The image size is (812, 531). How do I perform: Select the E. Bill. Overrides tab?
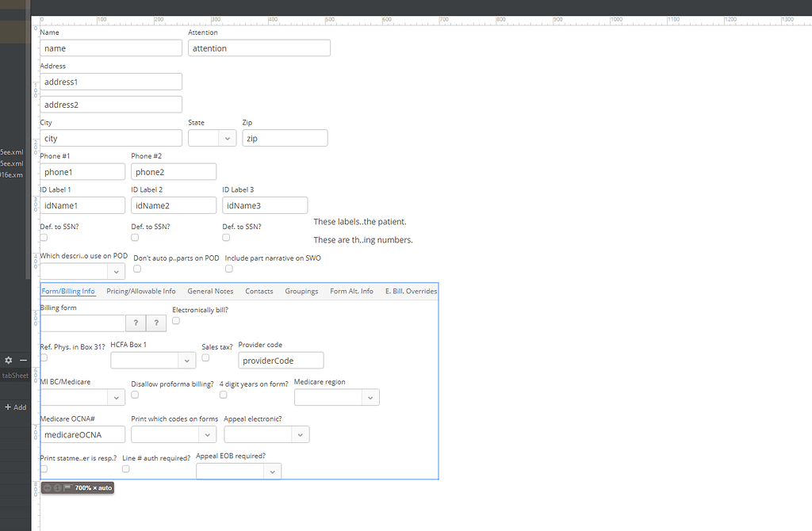pos(409,291)
